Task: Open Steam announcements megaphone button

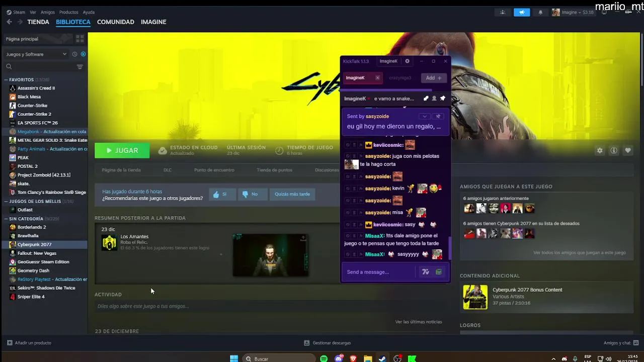Action: 522,12
